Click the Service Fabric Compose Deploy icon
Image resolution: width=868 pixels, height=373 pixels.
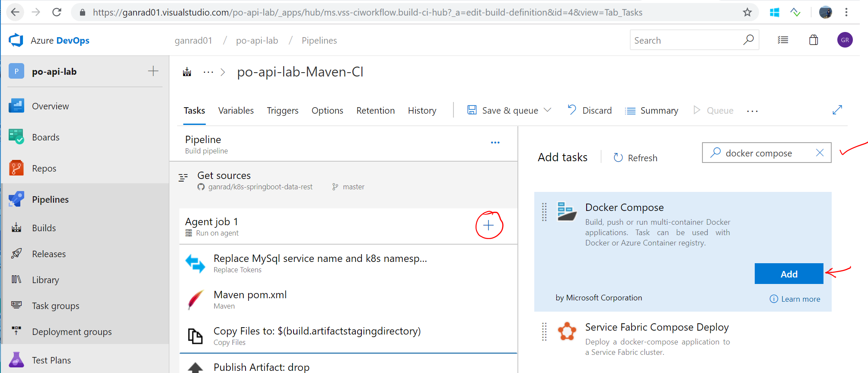(x=567, y=332)
